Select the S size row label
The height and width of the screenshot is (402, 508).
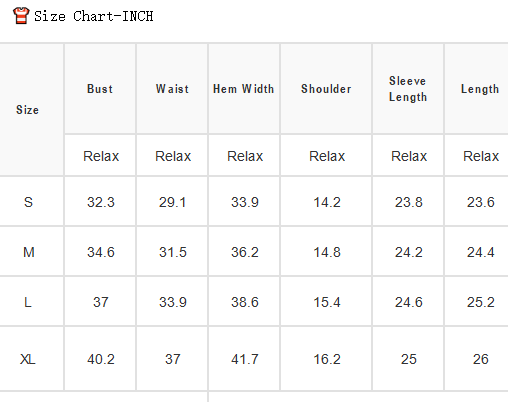click(28, 202)
